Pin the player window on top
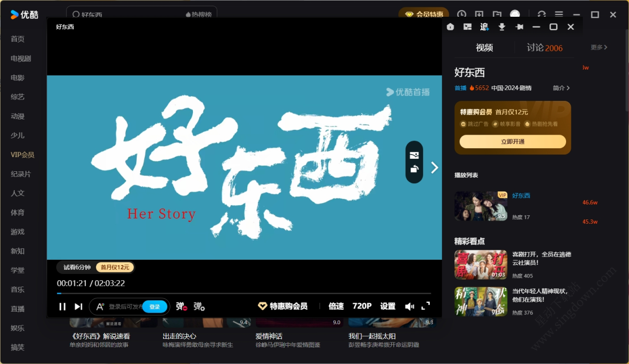Viewport: 629px width, 364px height. point(519,27)
